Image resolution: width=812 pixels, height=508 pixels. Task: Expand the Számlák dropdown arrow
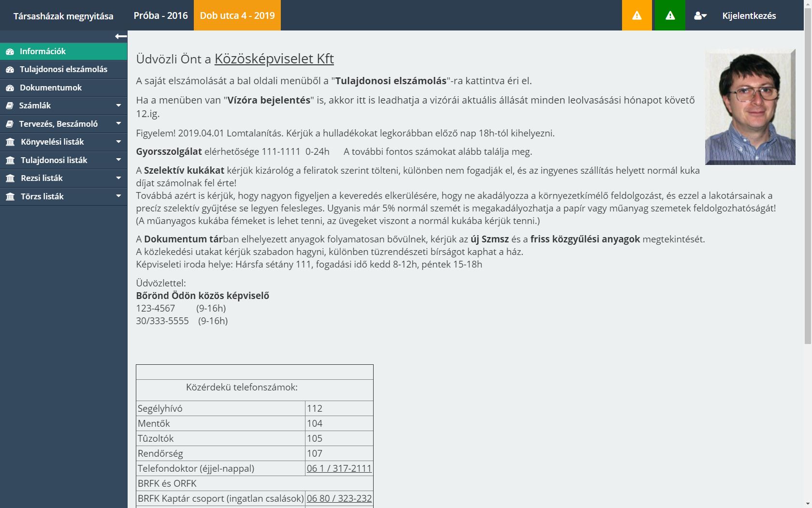click(118, 105)
